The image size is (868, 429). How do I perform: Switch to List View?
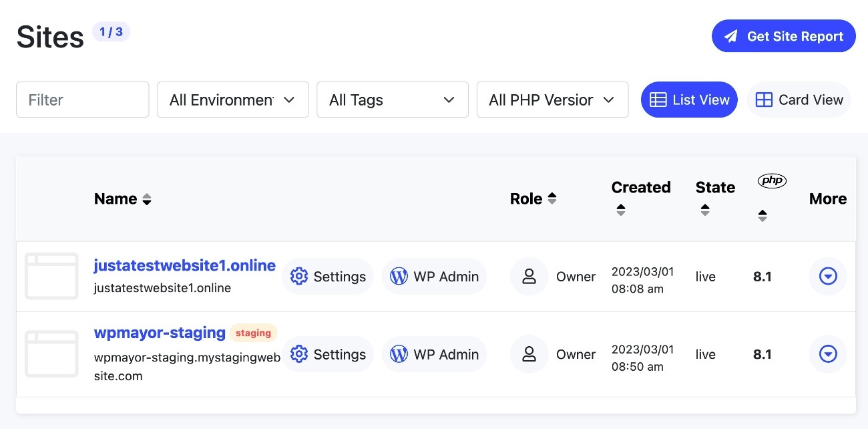689,100
